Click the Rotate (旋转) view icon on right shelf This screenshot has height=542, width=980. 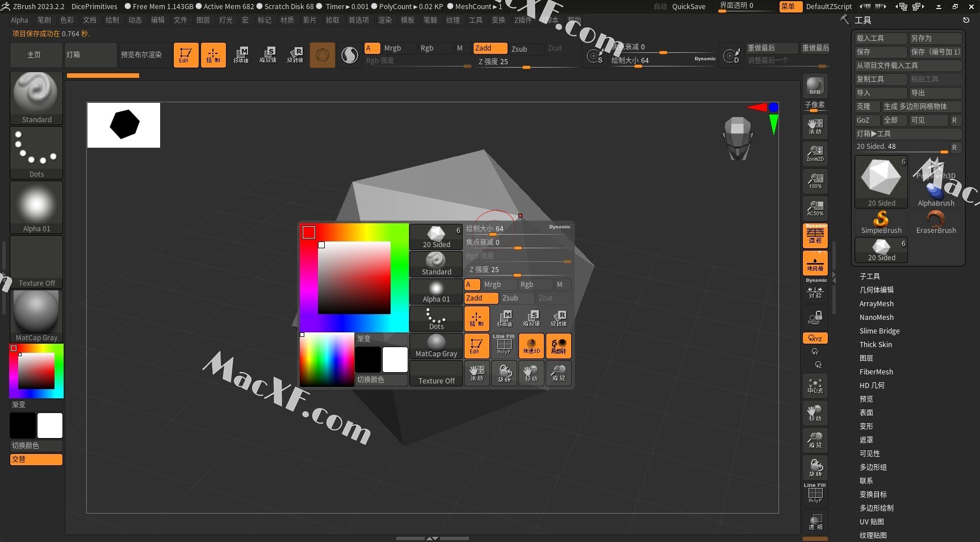(x=815, y=468)
